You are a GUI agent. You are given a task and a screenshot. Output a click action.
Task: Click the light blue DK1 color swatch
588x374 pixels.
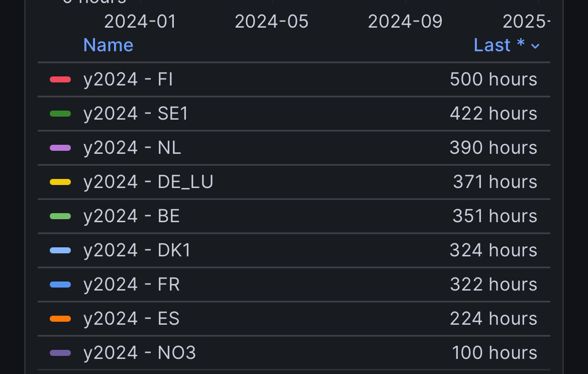pyautogui.click(x=60, y=250)
